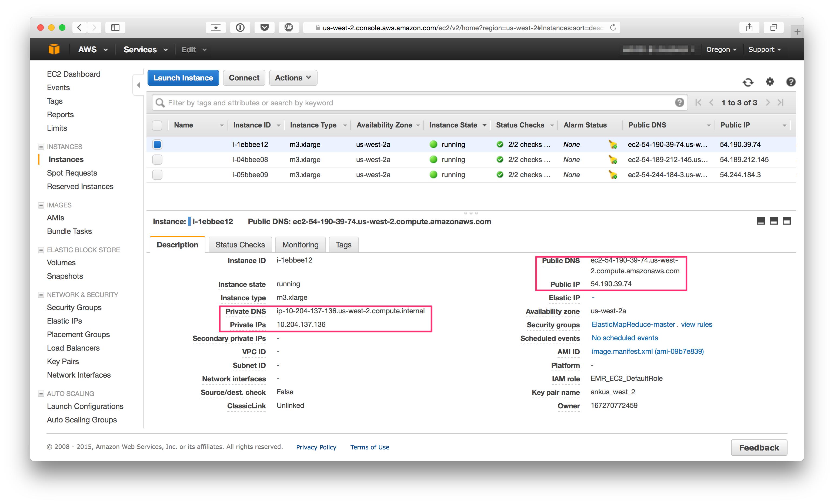
Task: Click the Safari address bar
Action: point(462,28)
